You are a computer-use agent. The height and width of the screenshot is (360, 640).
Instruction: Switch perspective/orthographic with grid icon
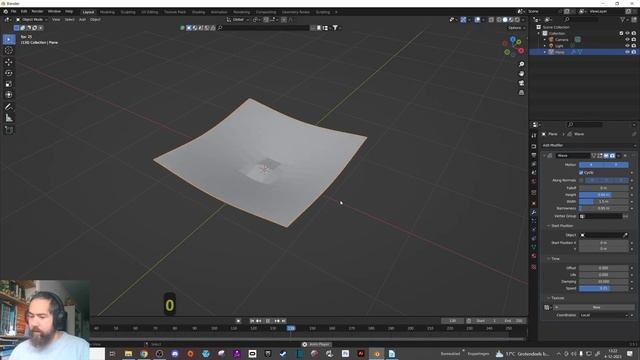pyautogui.click(x=521, y=93)
